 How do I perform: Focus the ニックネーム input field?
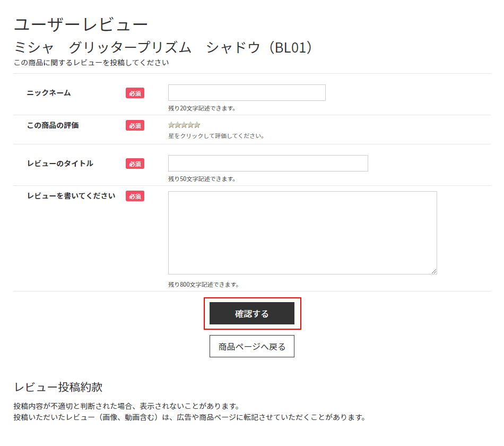point(247,93)
